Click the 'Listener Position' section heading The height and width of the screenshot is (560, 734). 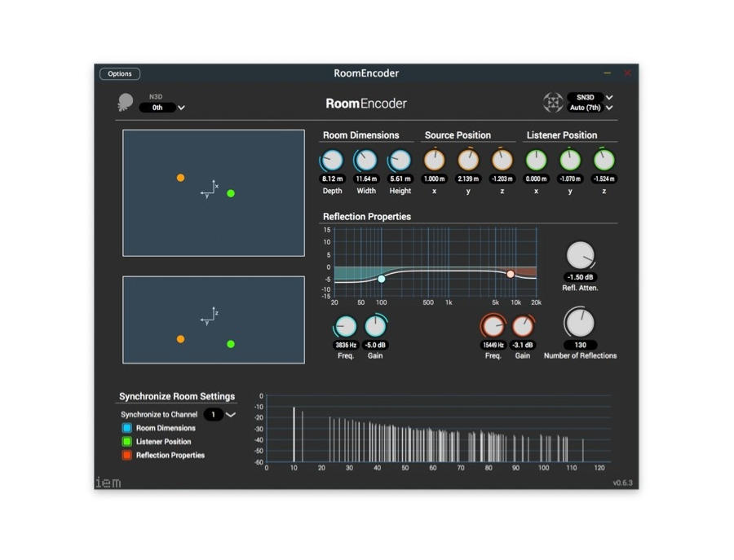point(562,135)
